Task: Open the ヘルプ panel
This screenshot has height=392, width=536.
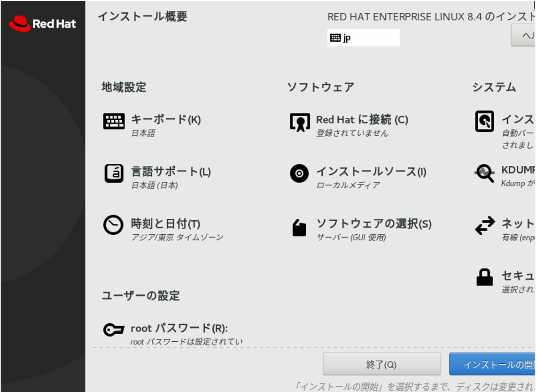Action: click(526, 36)
